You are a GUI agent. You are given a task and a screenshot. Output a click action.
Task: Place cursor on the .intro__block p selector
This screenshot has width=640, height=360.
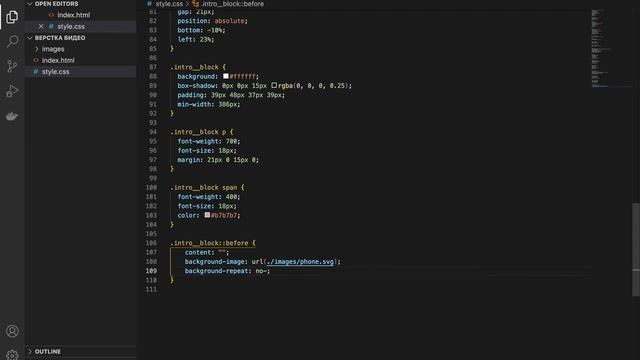pyautogui.click(x=198, y=132)
